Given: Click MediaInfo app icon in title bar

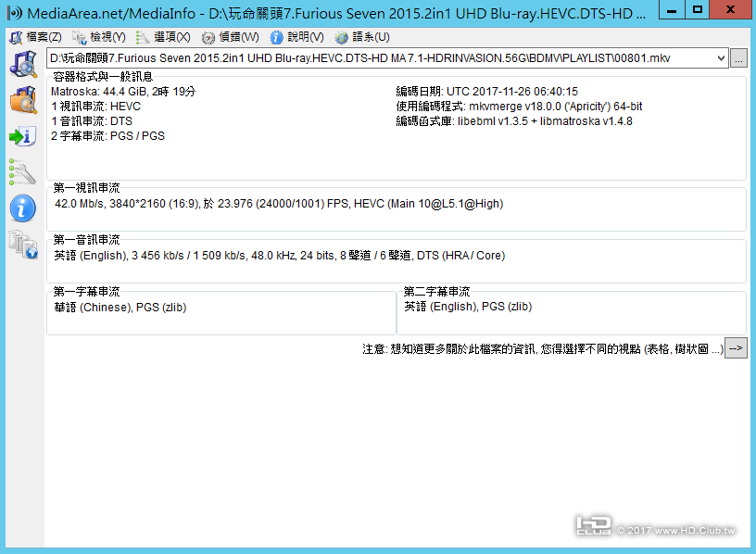Looking at the screenshot, I should coord(15,13).
